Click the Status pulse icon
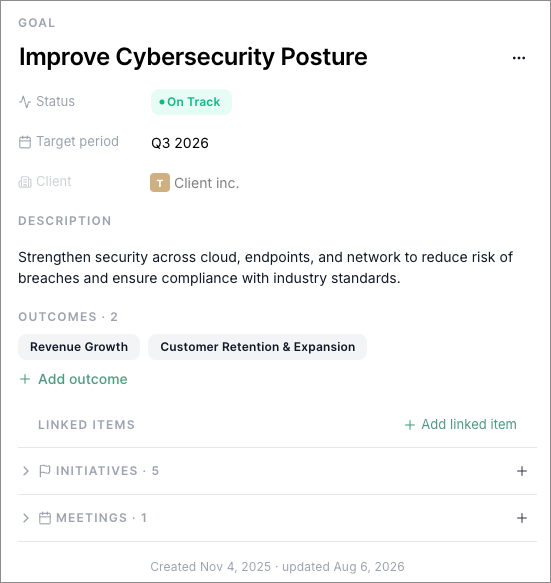The height and width of the screenshot is (583, 551). point(25,102)
